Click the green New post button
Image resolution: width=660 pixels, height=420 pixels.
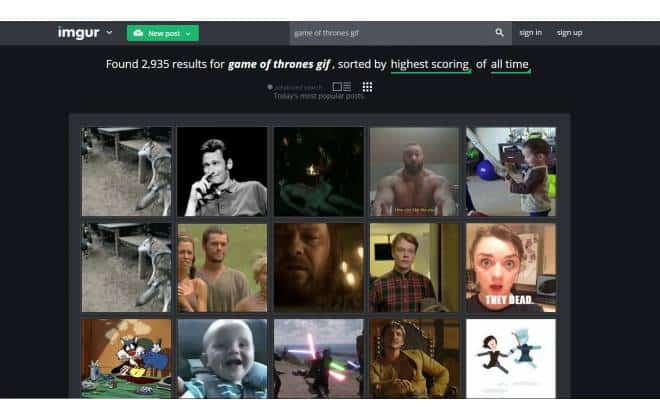(163, 33)
